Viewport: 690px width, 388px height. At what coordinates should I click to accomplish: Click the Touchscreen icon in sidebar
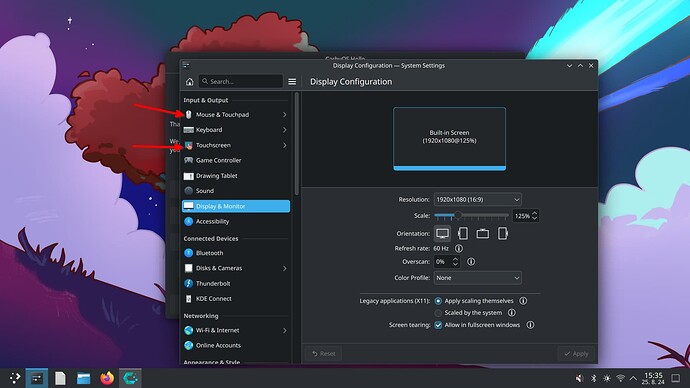pos(188,145)
